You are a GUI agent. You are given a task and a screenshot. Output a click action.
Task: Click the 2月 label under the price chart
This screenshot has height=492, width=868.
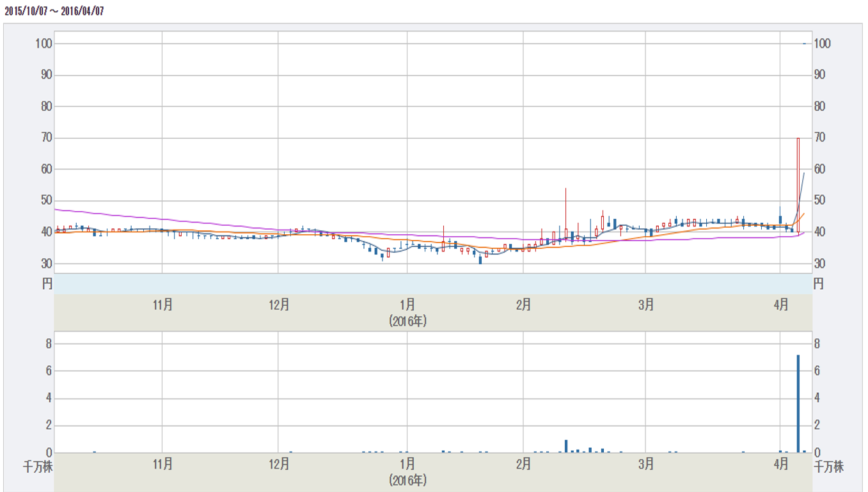click(523, 305)
